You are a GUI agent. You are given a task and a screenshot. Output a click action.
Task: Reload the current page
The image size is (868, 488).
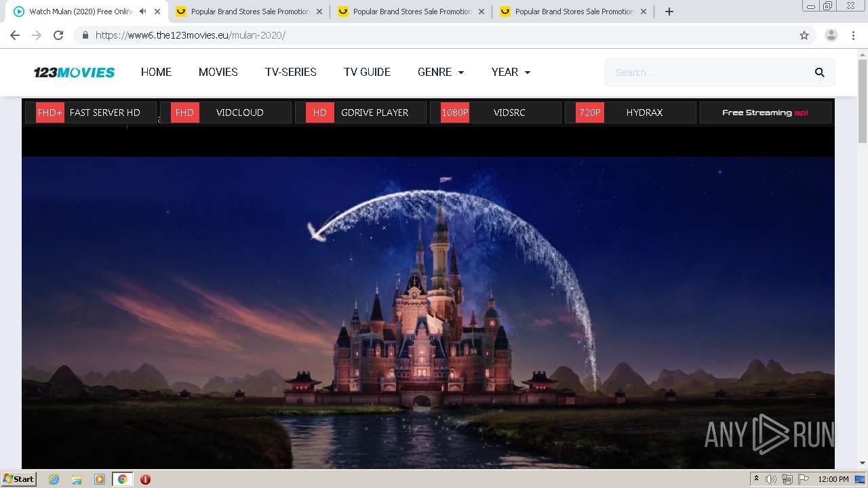pyautogui.click(x=58, y=35)
